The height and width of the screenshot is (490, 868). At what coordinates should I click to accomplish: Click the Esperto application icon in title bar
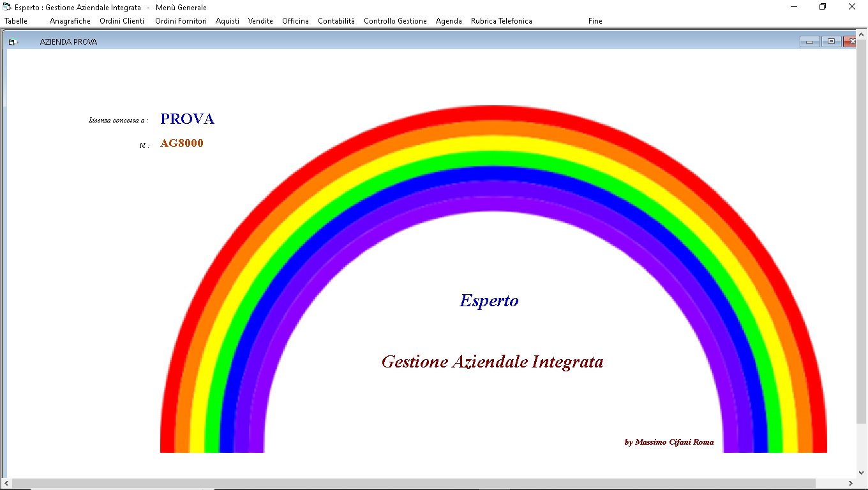pos(8,7)
